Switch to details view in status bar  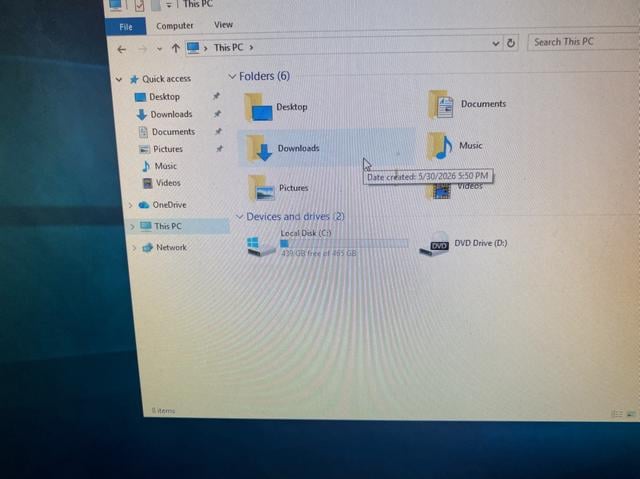pos(616,414)
